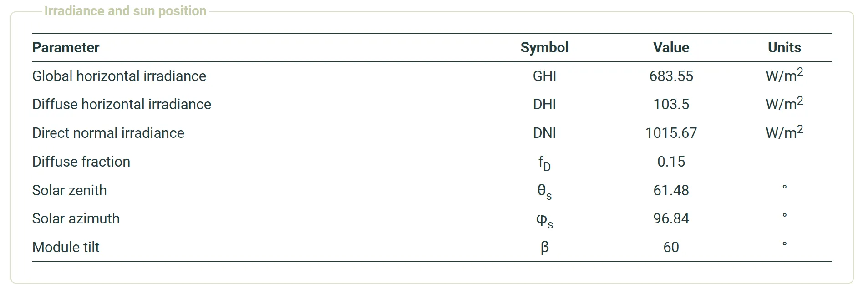868x289 pixels.
Task: Click the 'Irradiance and sun position' section title
Action: [125, 11]
